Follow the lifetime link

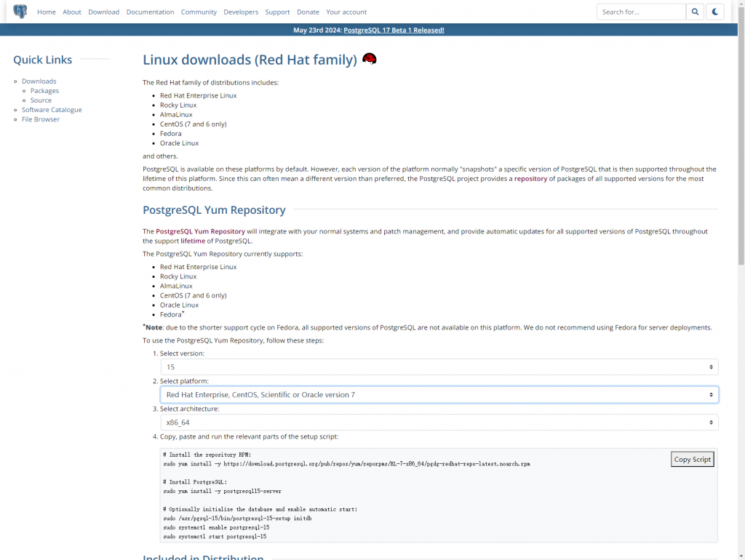tap(193, 241)
